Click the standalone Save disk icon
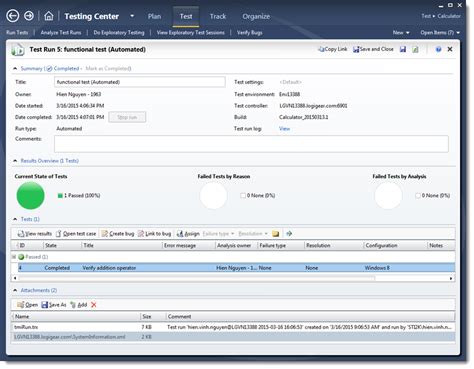This screenshot has height=369, width=474. pos(403,49)
